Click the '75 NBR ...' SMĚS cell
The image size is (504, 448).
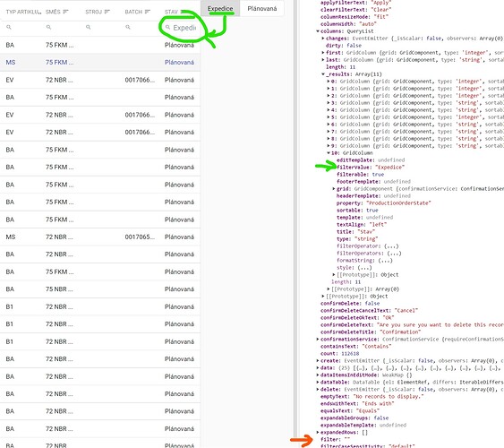tap(59, 289)
